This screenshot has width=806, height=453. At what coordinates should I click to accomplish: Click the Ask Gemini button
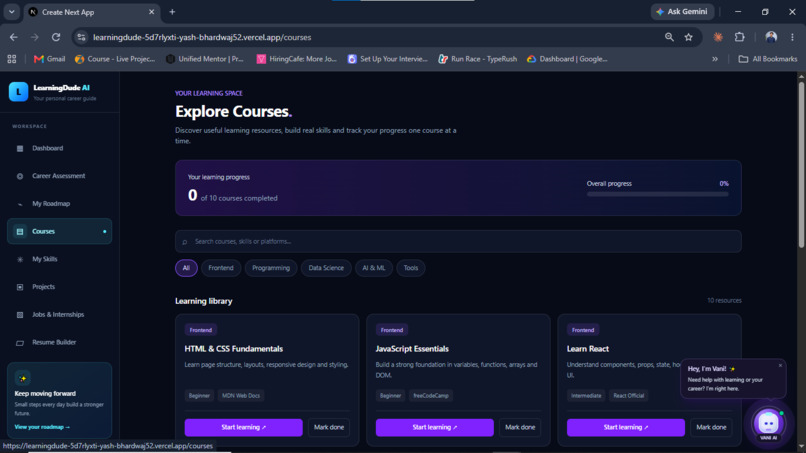(682, 12)
